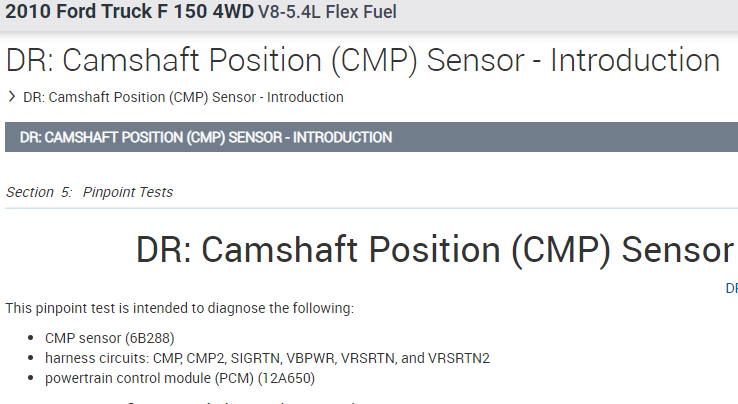The height and width of the screenshot is (404, 738).
Task: Click the large centered 'DR: Camshaft Position (CMP) Sensor' heading
Action: [x=434, y=250]
